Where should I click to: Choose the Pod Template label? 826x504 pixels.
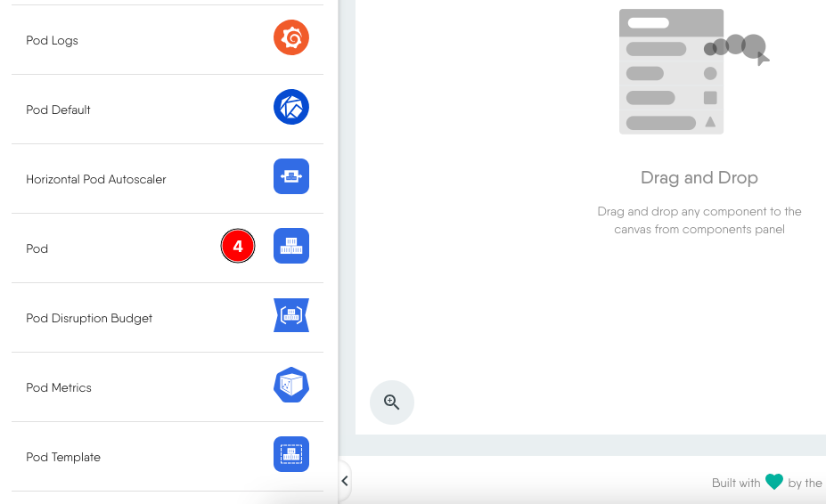63,457
